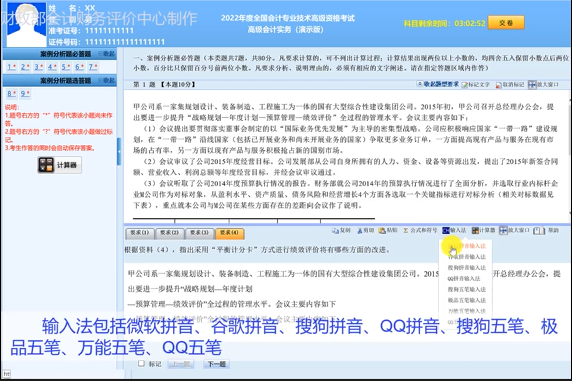Enlarge the question pane with 放大窗口

click(543, 85)
